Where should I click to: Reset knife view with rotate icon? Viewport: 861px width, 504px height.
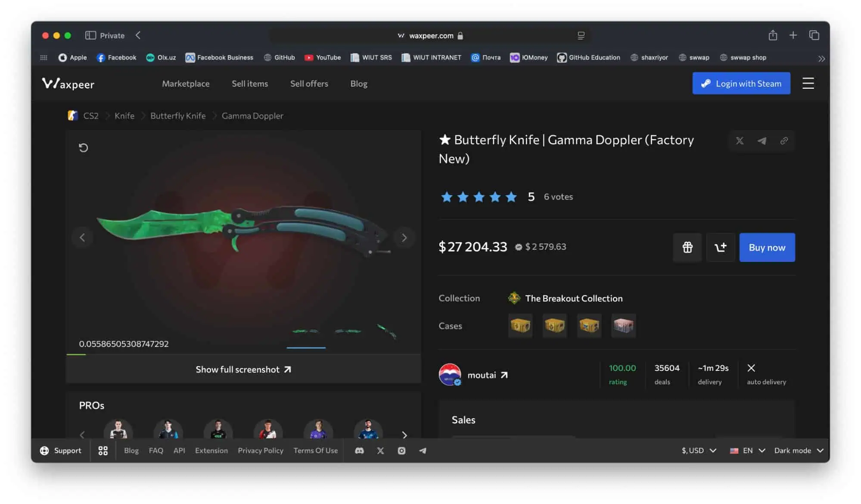point(83,148)
